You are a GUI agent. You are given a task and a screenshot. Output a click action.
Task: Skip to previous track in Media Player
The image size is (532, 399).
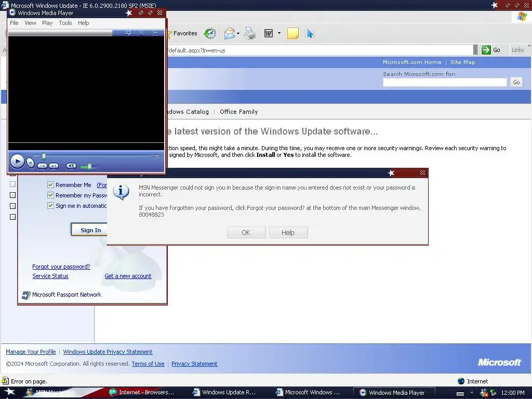pyautogui.click(x=42, y=166)
